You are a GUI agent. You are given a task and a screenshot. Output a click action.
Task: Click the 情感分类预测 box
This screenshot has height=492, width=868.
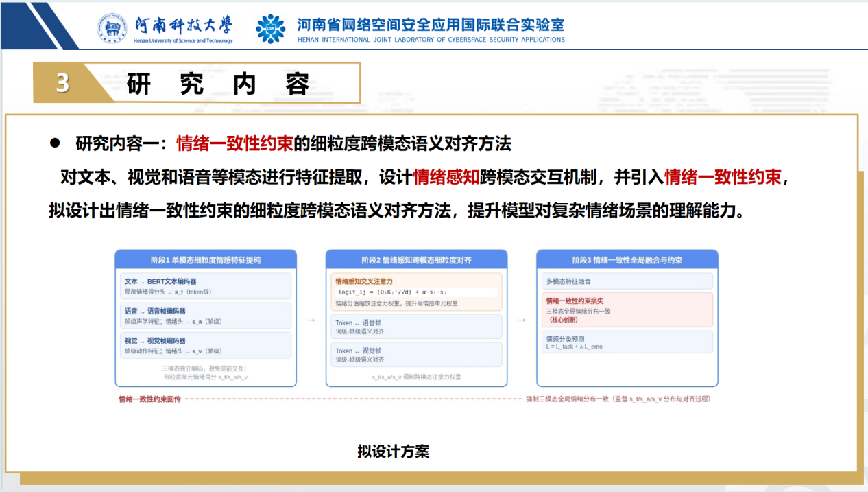tap(627, 342)
